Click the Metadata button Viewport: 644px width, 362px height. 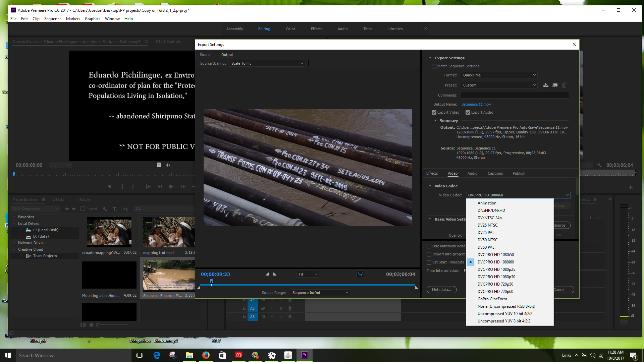(441, 290)
